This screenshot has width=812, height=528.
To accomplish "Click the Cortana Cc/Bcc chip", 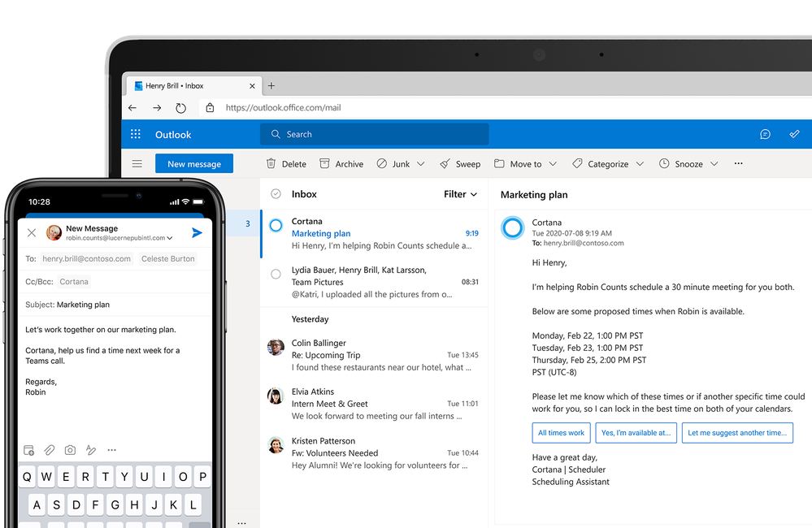I will (74, 282).
